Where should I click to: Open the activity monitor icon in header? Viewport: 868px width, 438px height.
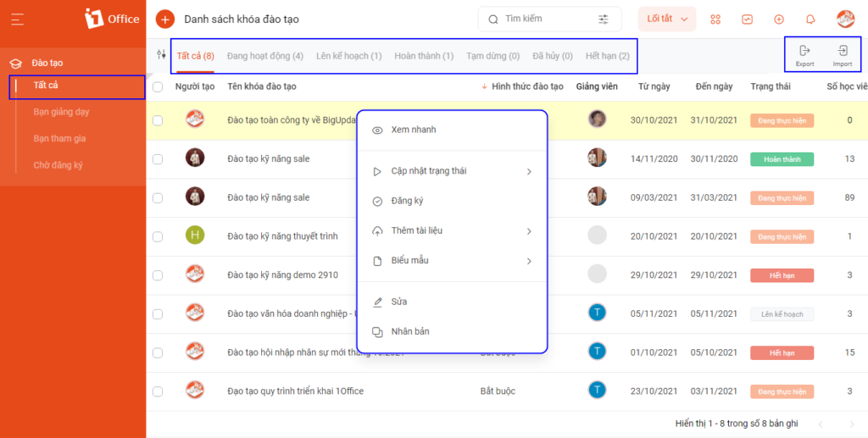point(748,19)
